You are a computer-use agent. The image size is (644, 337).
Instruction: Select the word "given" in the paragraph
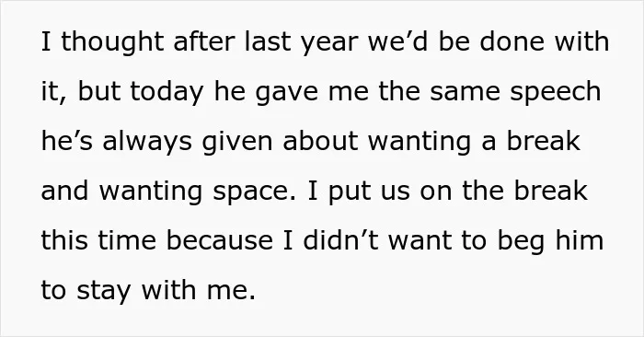237,143
